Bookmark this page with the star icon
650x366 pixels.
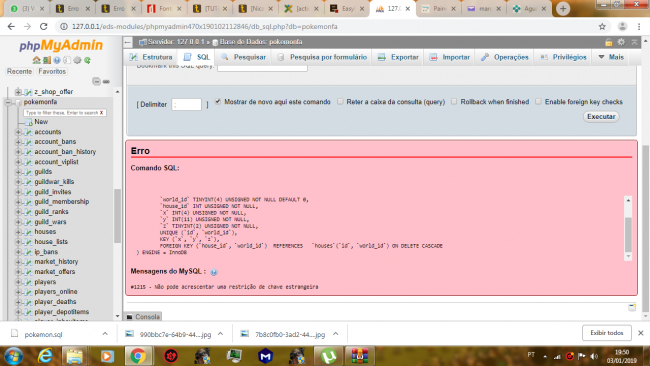point(602,27)
